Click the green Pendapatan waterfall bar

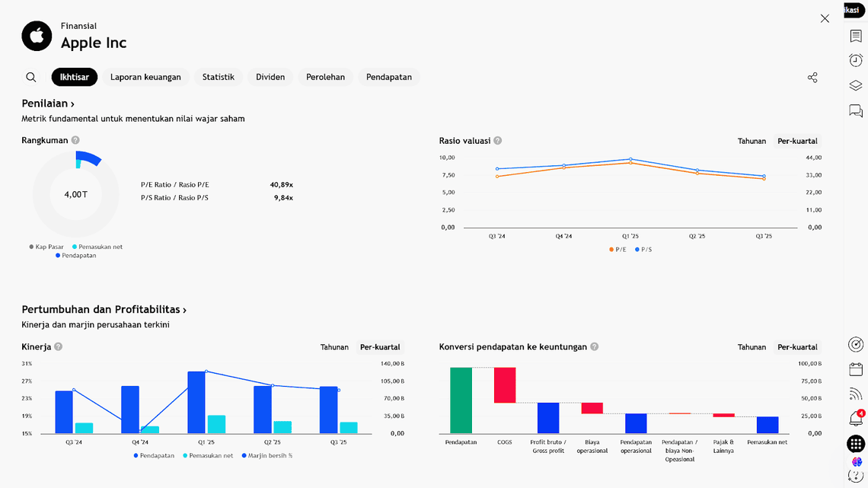(x=461, y=400)
